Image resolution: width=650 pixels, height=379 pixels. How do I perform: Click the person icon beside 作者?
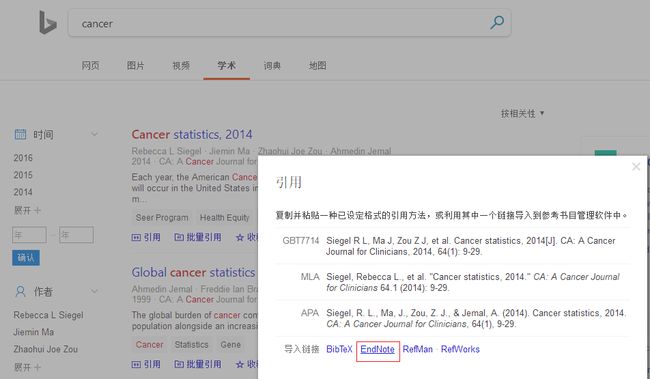(x=20, y=292)
